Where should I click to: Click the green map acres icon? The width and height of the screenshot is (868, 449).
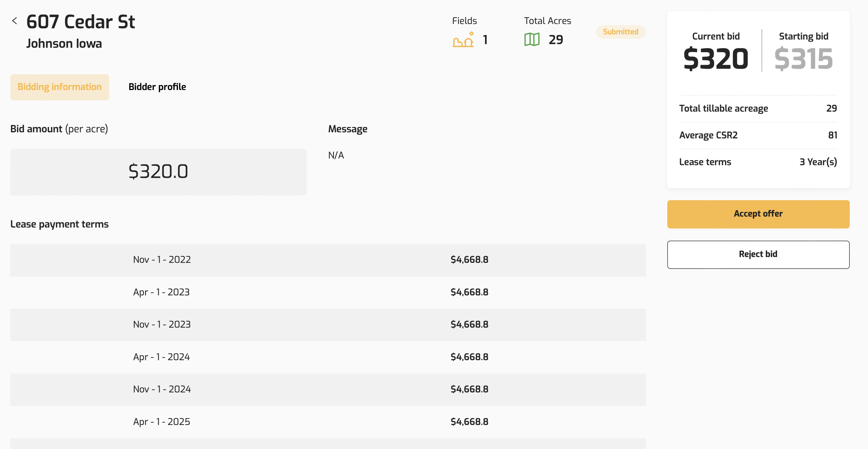click(532, 40)
